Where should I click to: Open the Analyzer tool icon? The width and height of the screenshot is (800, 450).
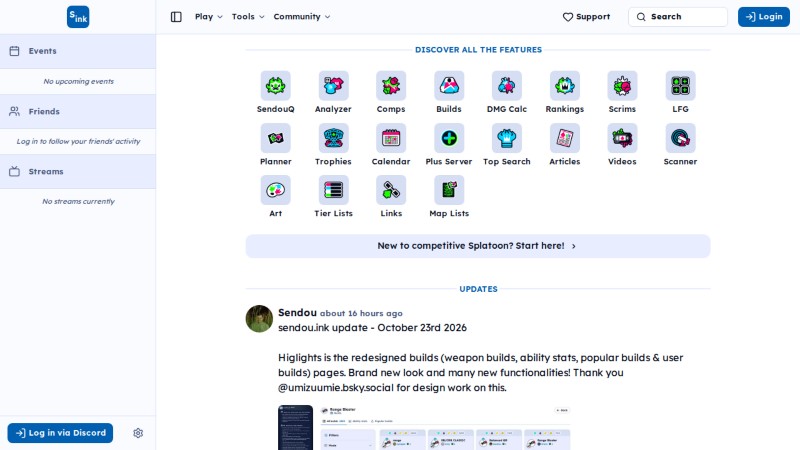333,86
